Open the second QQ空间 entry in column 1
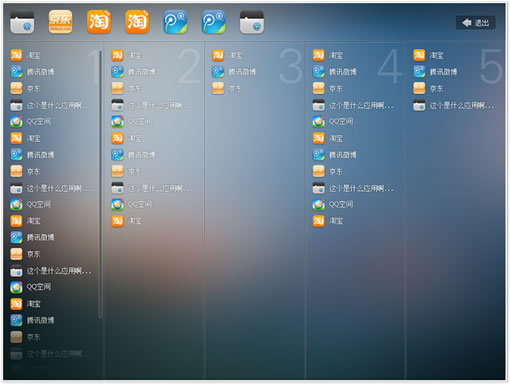Screen dimensions: 510x384 click(30, 204)
